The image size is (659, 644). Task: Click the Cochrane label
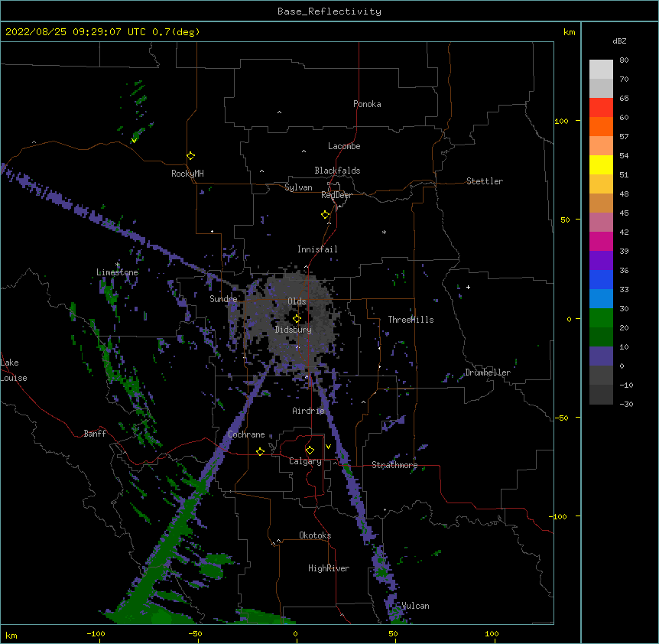coord(246,434)
